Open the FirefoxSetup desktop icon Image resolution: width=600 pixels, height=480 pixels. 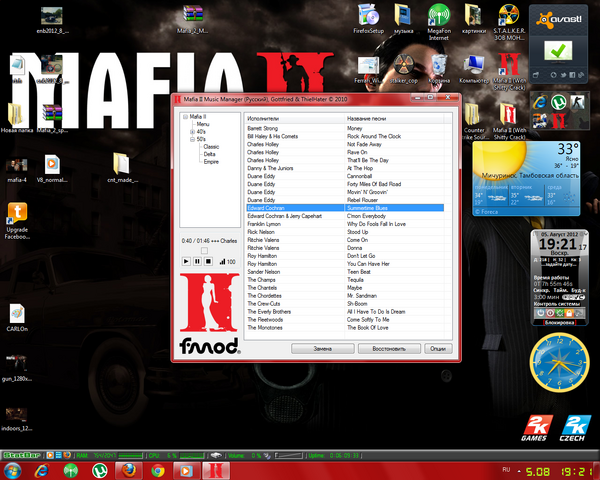click(368, 18)
